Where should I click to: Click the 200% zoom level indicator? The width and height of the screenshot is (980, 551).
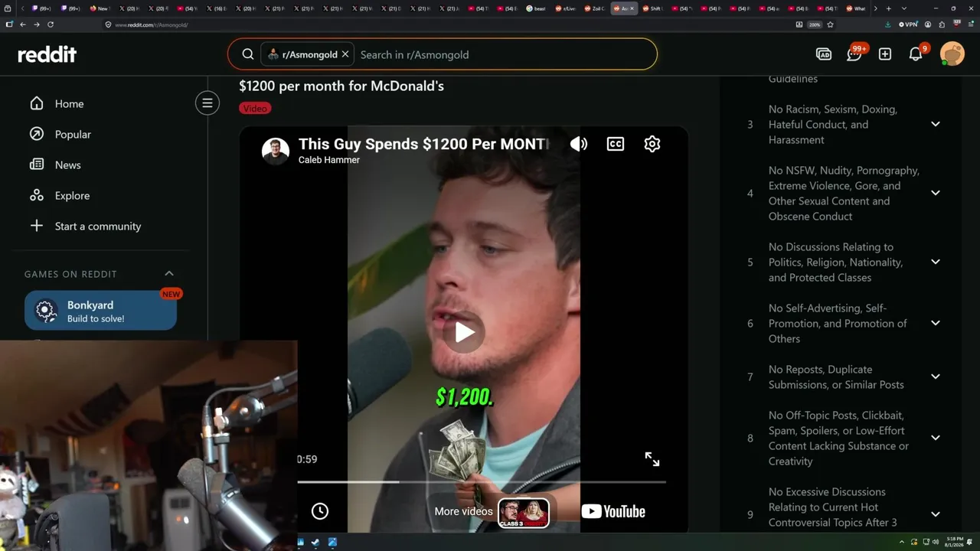pyautogui.click(x=815, y=24)
